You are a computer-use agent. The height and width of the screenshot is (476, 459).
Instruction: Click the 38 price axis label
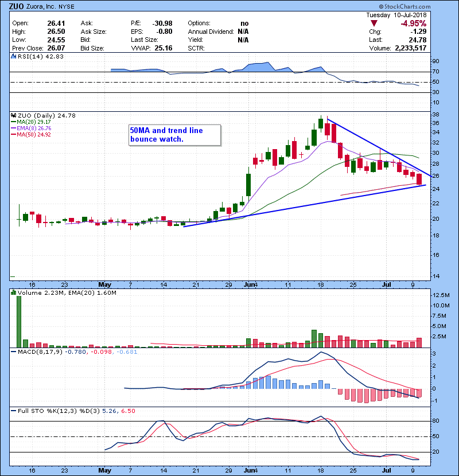coord(435,115)
